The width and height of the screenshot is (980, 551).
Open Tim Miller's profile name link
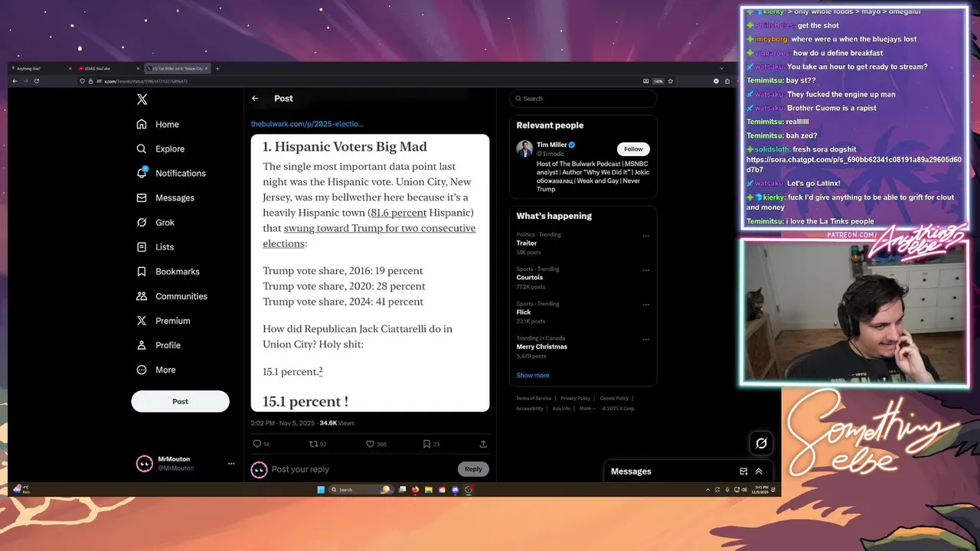click(550, 145)
